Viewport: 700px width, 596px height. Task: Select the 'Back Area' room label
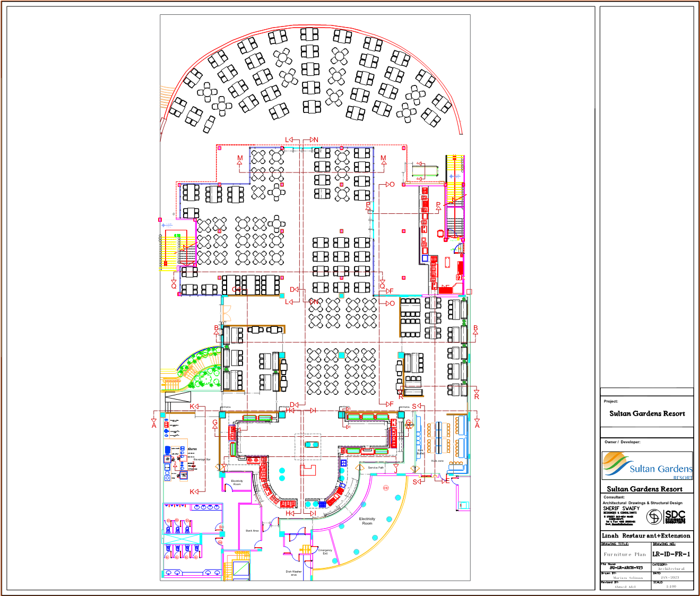coord(252,531)
